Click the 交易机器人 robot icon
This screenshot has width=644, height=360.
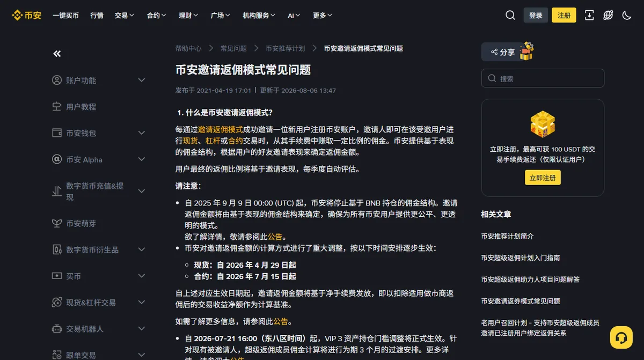click(57, 328)
